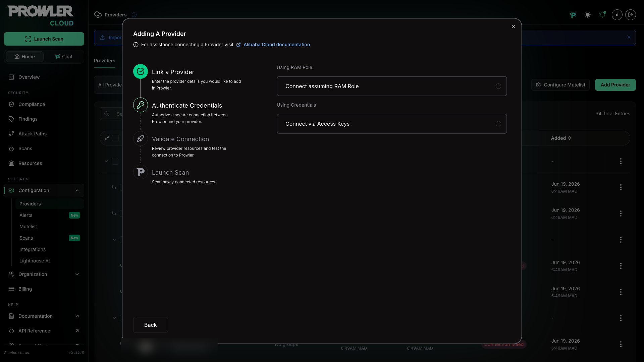The height and width of the screenshot is (362, 644).
Task: Sort by the Added column
Action: tap(561, 138)
